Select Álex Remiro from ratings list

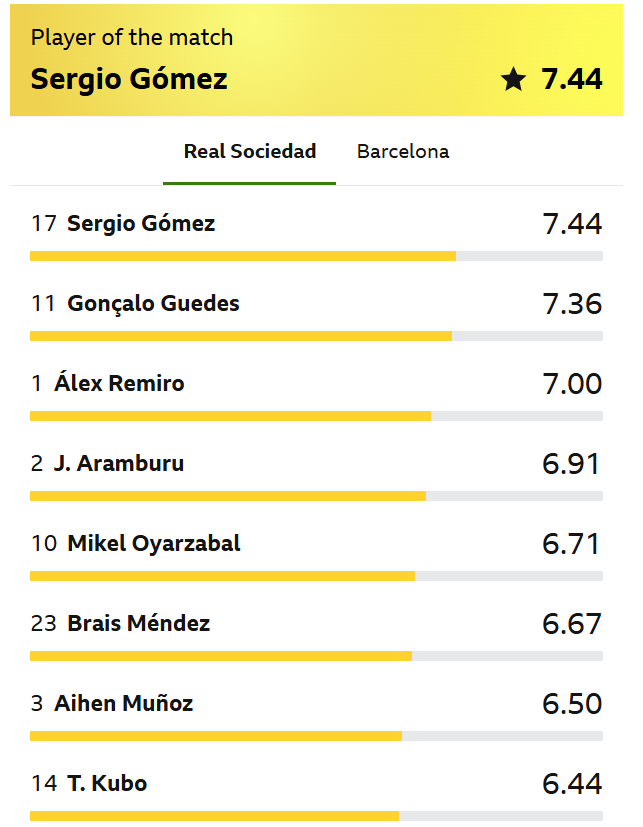point(119,383)
